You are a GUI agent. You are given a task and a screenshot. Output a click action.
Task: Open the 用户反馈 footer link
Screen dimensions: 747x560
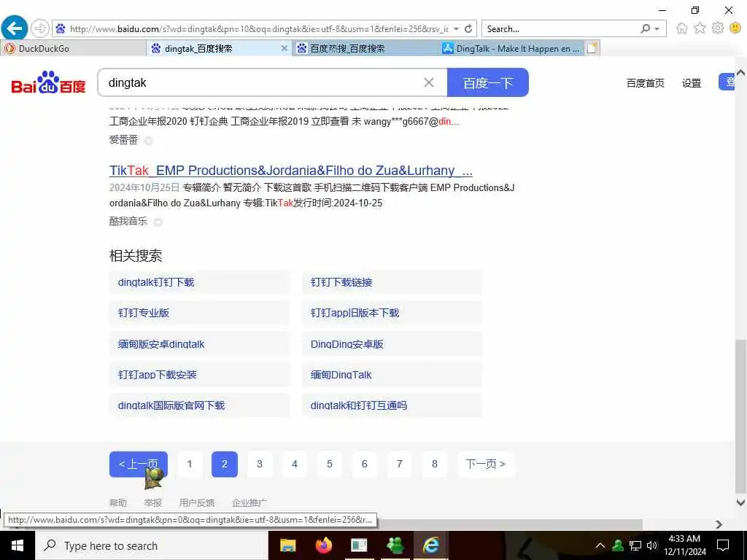(197, 502)
